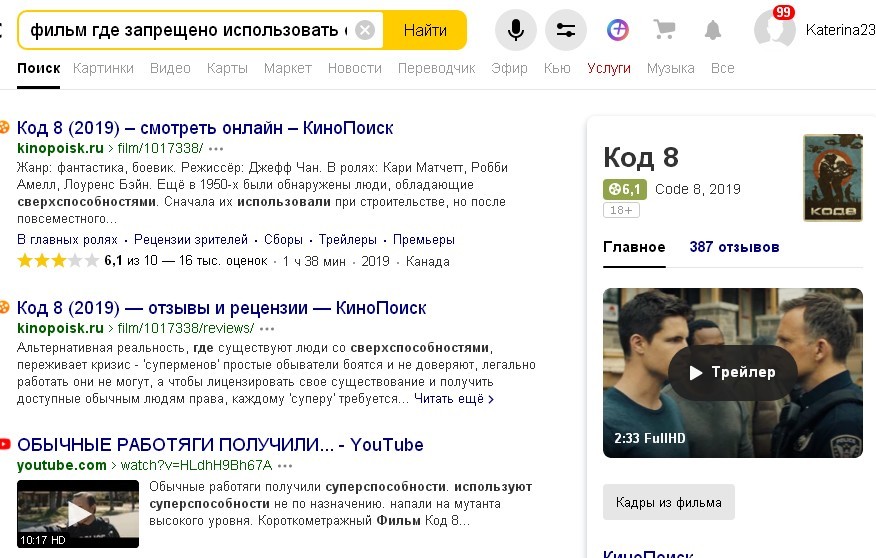Click kinopoisk.ru film/1017338/reviews/ URL
This screenshot has width=876, height=558.
coord(135,328)
